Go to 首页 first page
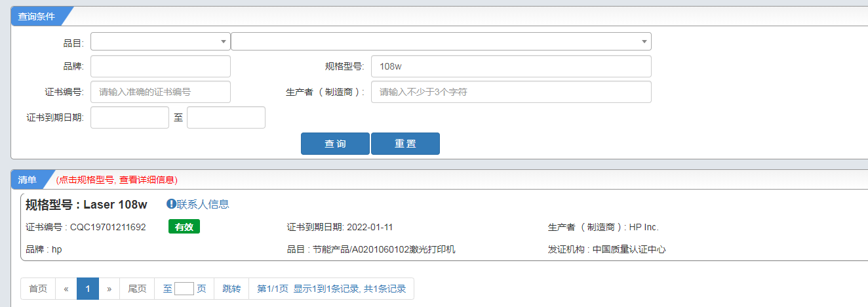This screenshot has width=868, height=307. tap(38, 289)
